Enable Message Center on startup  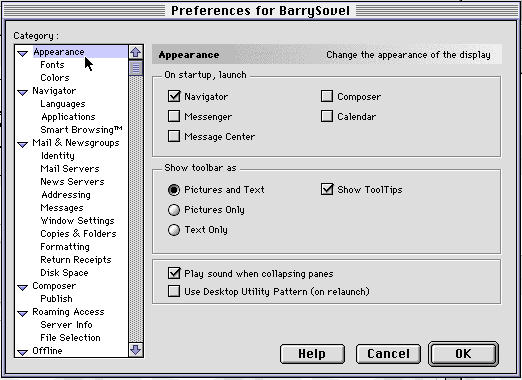coord(174,136)
